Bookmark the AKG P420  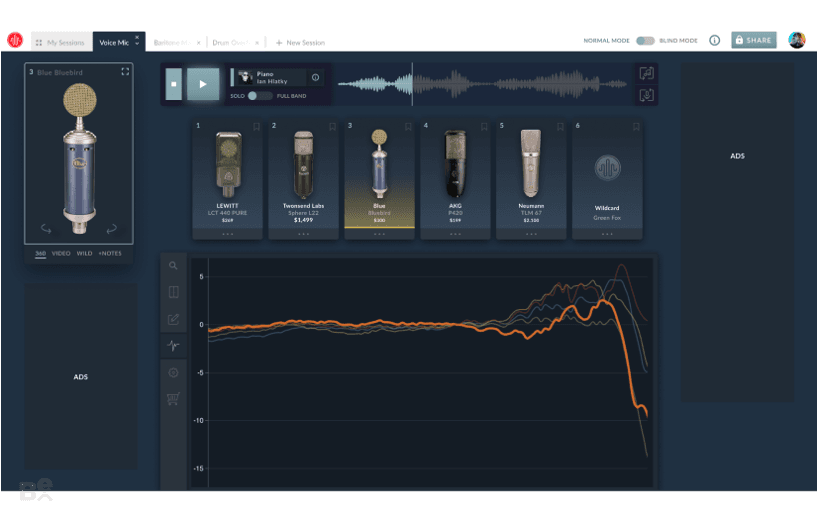(x=484, y=127)
